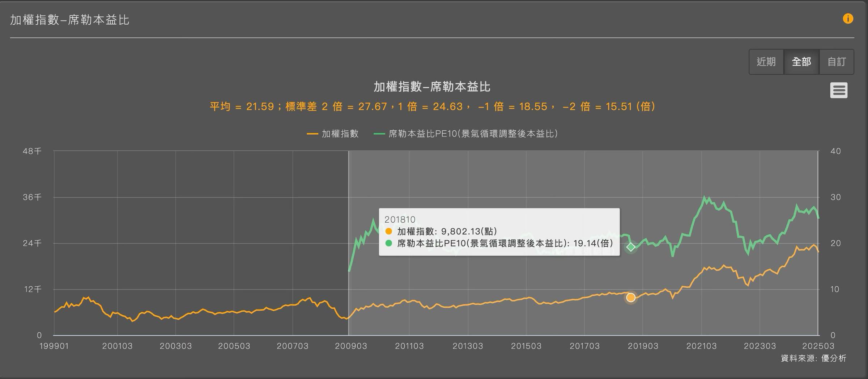This screenshot has width=868, height=379.
Task: Choose the 自訂 range tab
Action: click(837, 62)
